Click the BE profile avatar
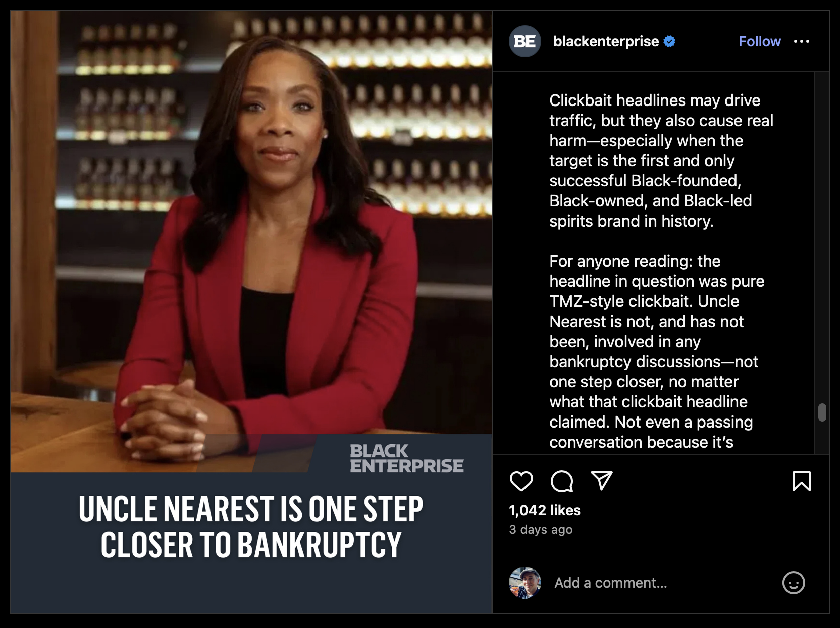840x628 pixels. click(x=524, y=41)
